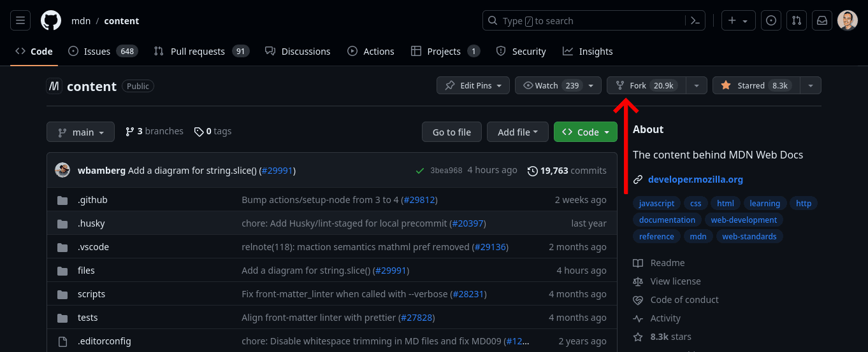Fork the repository

tap(646, 85)
